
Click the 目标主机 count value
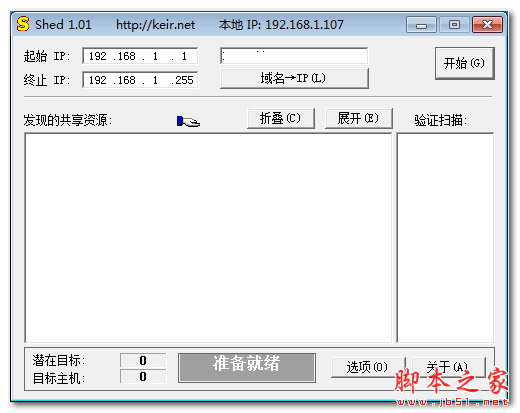tap(143, 377)
